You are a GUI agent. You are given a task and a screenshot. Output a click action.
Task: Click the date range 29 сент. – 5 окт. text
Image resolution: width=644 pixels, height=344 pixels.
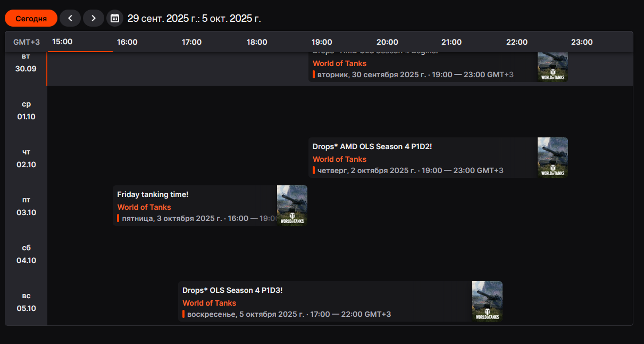click(194, 19)
